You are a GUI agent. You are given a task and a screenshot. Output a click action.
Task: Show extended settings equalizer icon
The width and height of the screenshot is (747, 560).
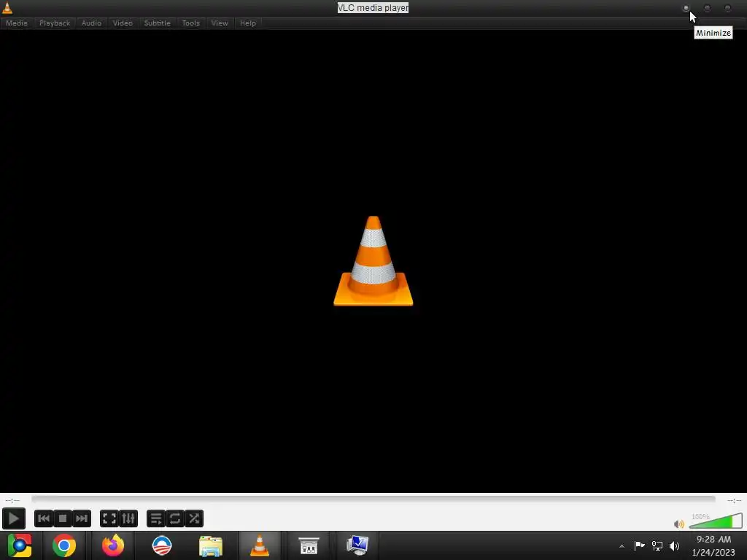(128, 518)
